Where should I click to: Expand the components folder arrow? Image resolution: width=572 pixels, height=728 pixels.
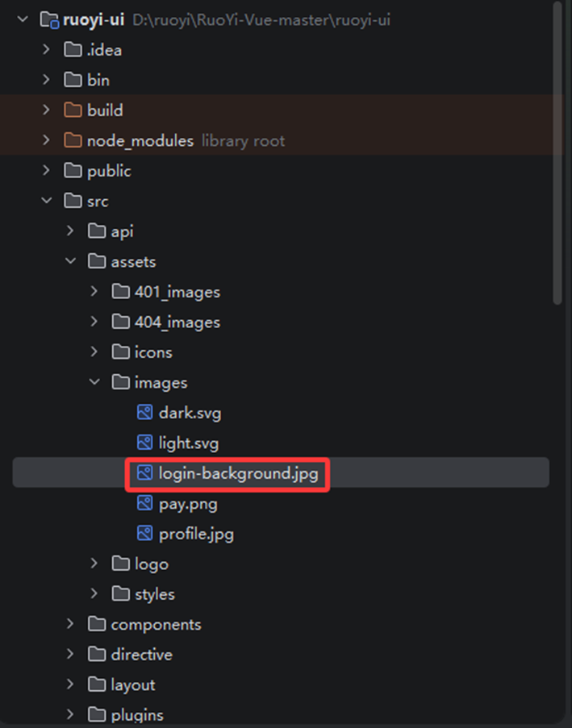70,624
